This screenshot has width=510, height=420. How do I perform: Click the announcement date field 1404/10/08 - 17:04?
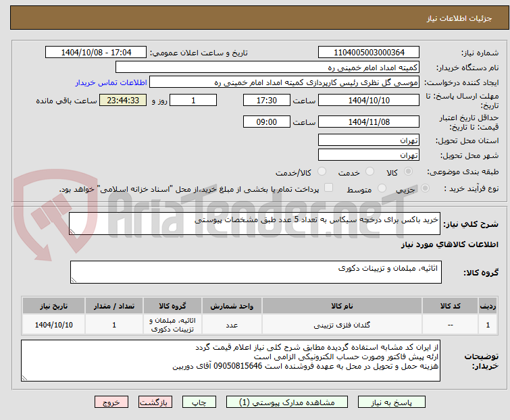[96, 53]
